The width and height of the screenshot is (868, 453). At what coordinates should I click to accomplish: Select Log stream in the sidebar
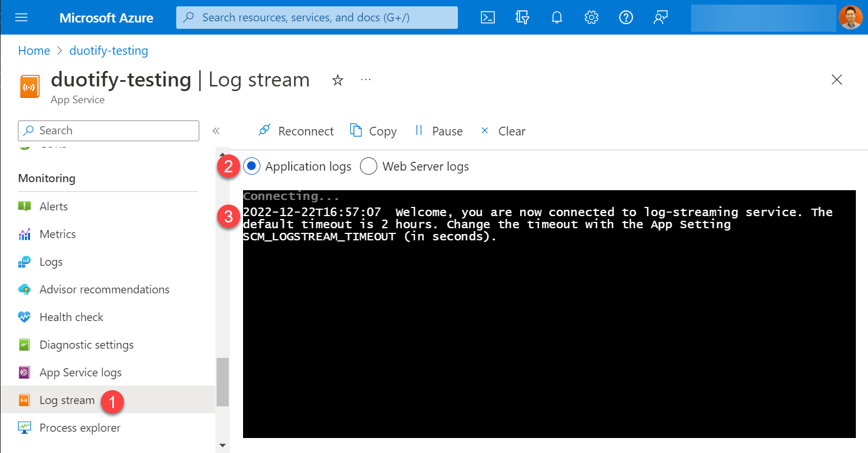(x=108, y=400)
